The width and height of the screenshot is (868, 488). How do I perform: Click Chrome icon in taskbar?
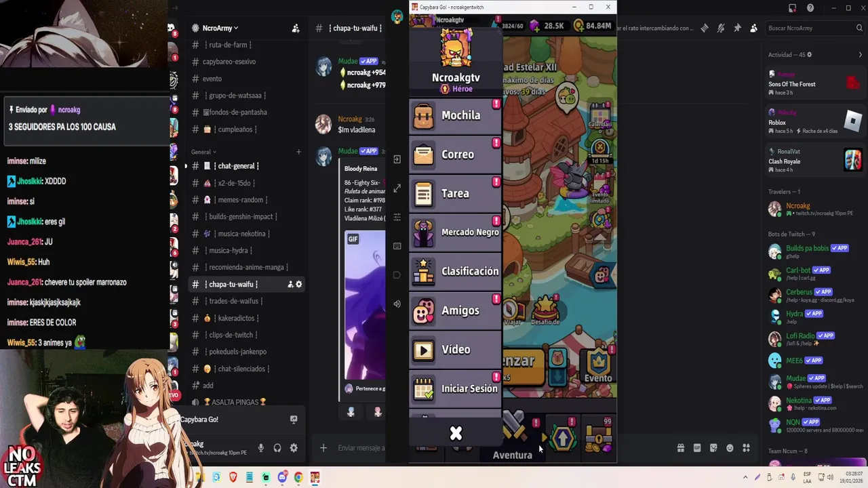(x=298, y=477)
